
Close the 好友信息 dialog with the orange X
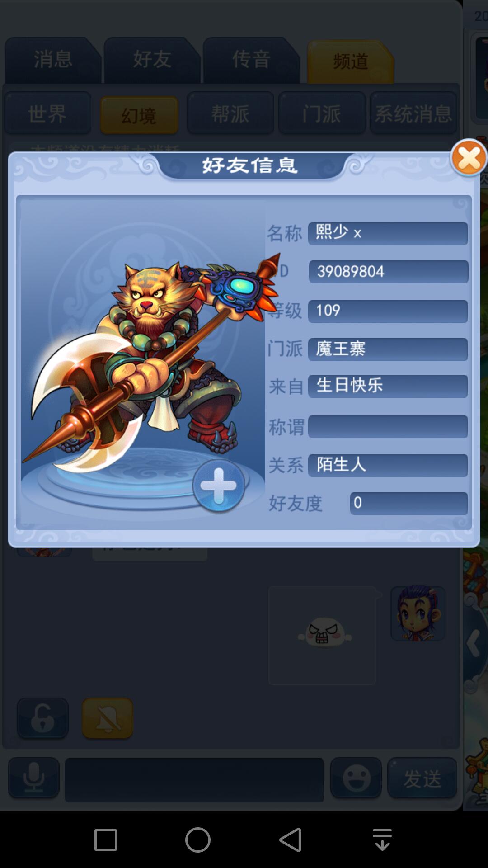(469, 158)
